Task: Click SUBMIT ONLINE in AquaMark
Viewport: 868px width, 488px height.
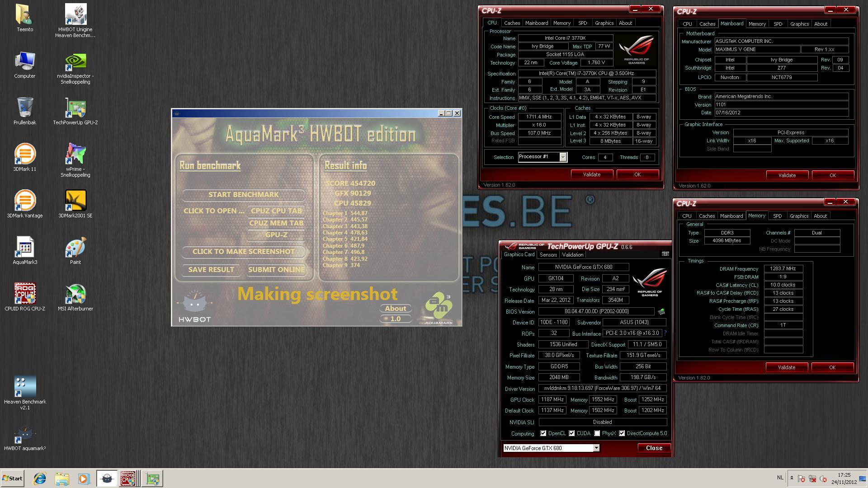Action: coord(276,269)
